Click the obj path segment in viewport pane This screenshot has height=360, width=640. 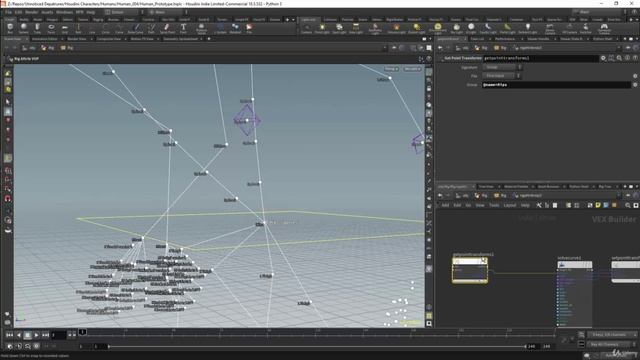click(29, 48)
